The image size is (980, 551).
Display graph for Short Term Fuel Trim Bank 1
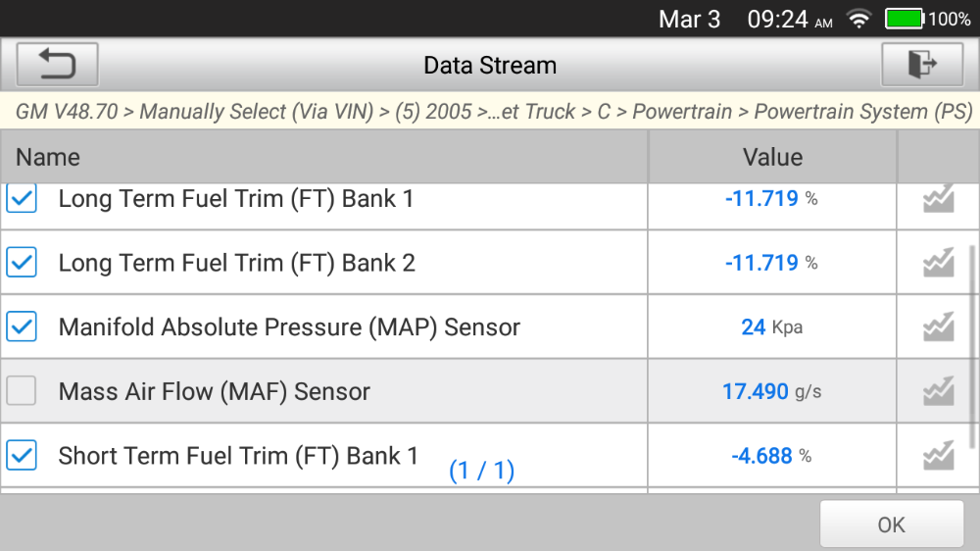tap(938, 456)
